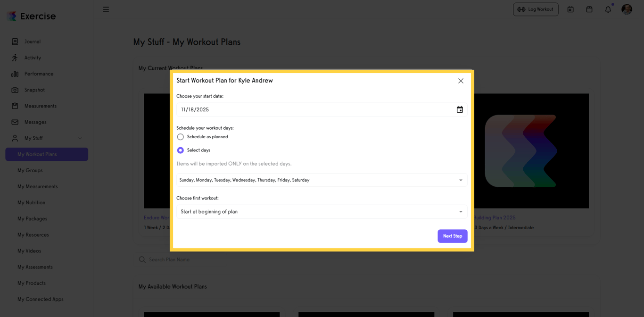Open the Building Plan 2025 thumbnail

point(531,151)
